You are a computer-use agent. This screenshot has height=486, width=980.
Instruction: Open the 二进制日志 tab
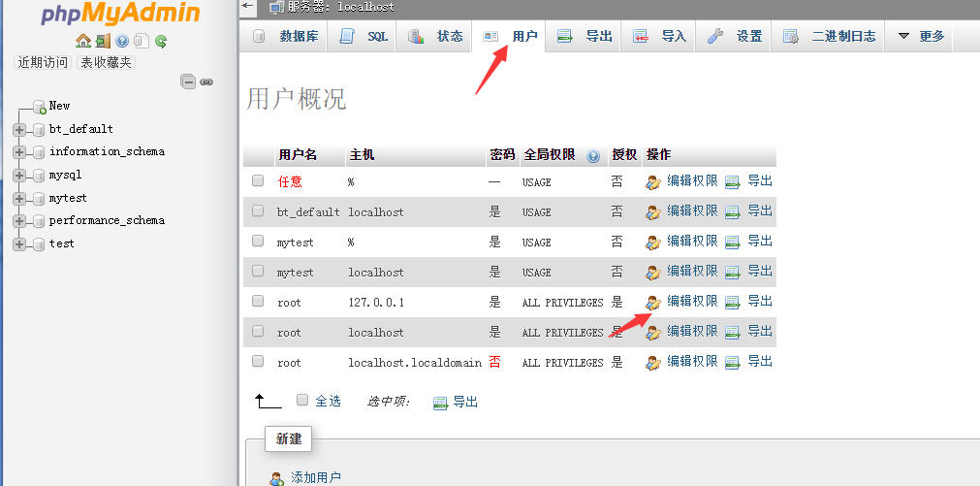coord(830,36)
